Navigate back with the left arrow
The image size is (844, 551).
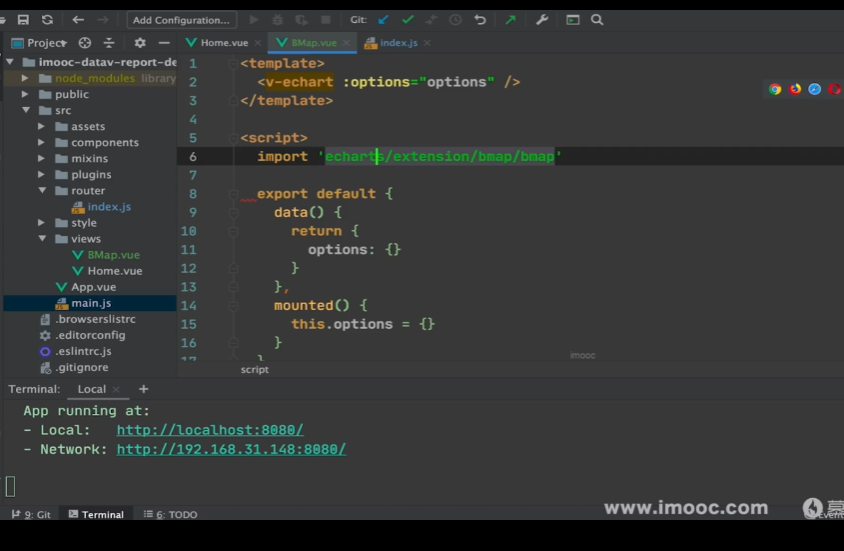(78, 20)
